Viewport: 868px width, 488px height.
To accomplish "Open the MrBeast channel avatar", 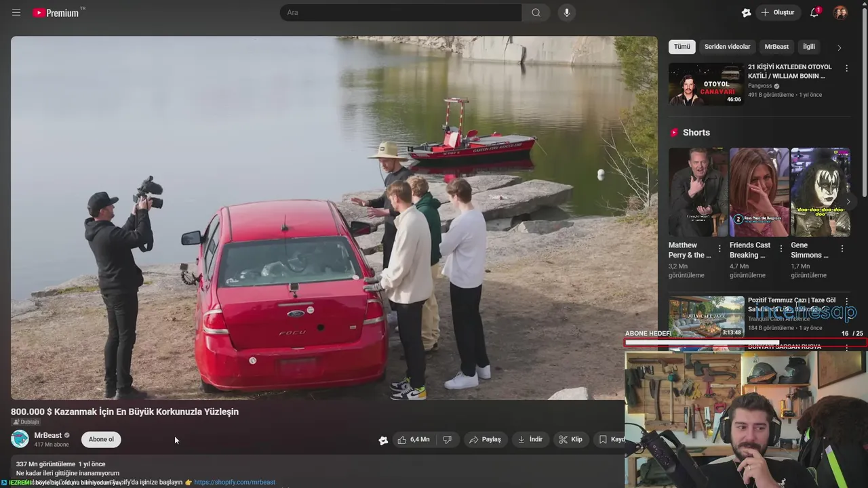I will pyautogui.click(x=20, y=439).
